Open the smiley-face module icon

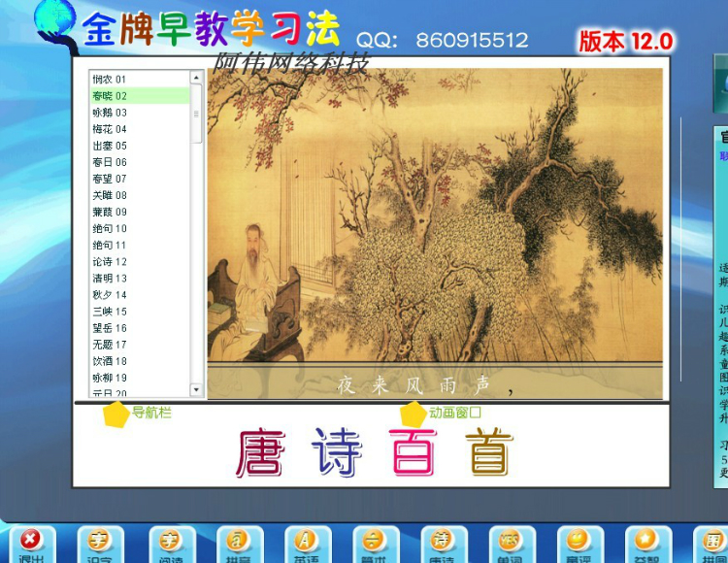[x=579, y=544]
